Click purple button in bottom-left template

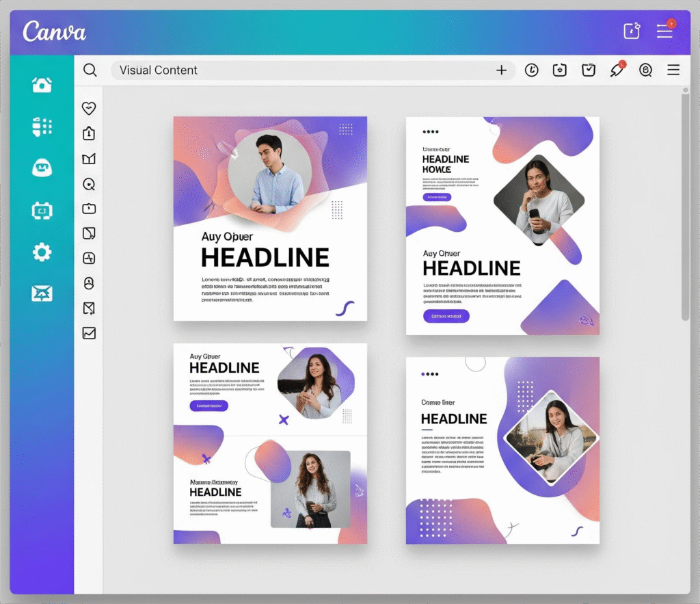(x=209, y=406)
